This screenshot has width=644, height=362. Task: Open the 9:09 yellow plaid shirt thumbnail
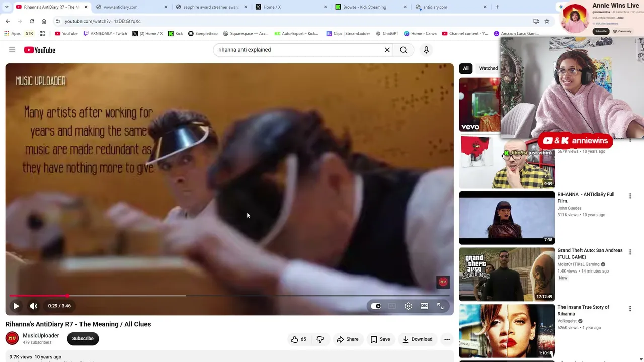pyautogui.click(x=507, y=161)
